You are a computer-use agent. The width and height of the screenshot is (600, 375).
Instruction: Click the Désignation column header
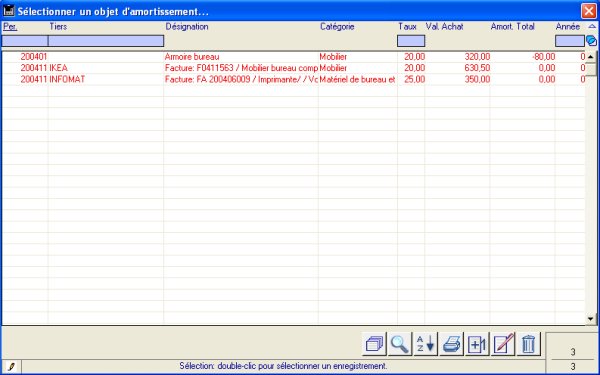pos(187,27)
